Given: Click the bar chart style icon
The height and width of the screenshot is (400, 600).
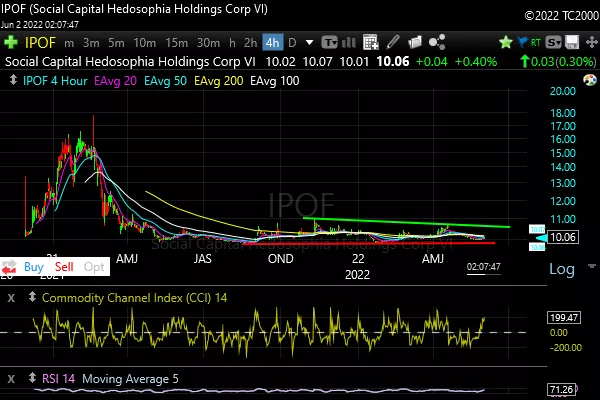Looking at the screenshot, I should coord(349,42).
